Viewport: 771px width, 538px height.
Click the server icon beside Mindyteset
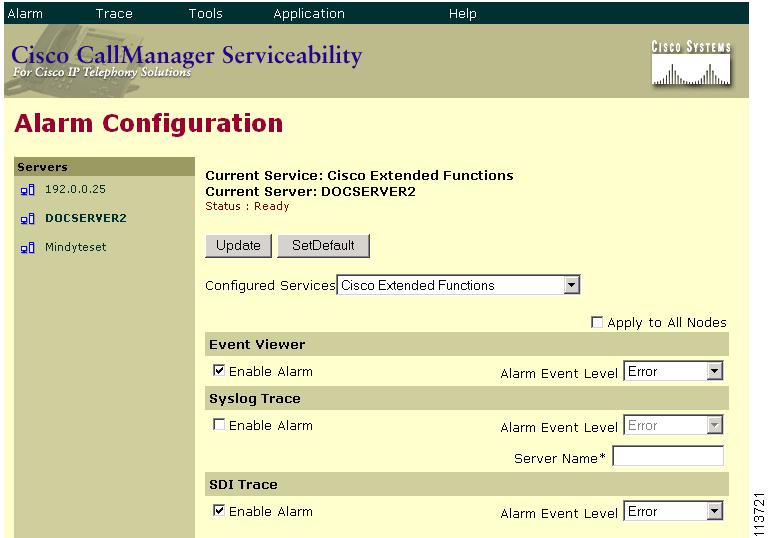[x=28, y=247]
